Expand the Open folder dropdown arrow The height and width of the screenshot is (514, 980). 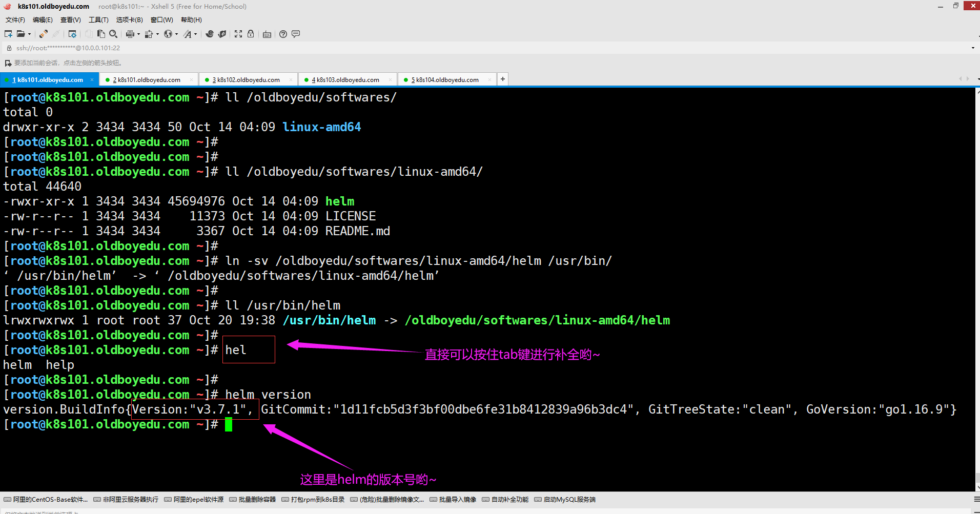point(29,34)
